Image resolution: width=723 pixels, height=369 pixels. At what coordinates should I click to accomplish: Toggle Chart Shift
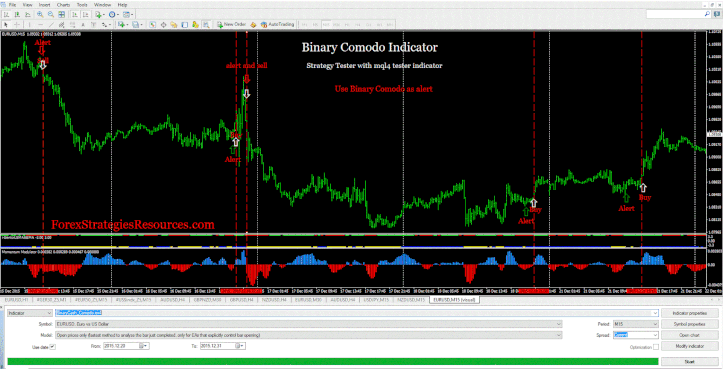[x=85, y=15]
